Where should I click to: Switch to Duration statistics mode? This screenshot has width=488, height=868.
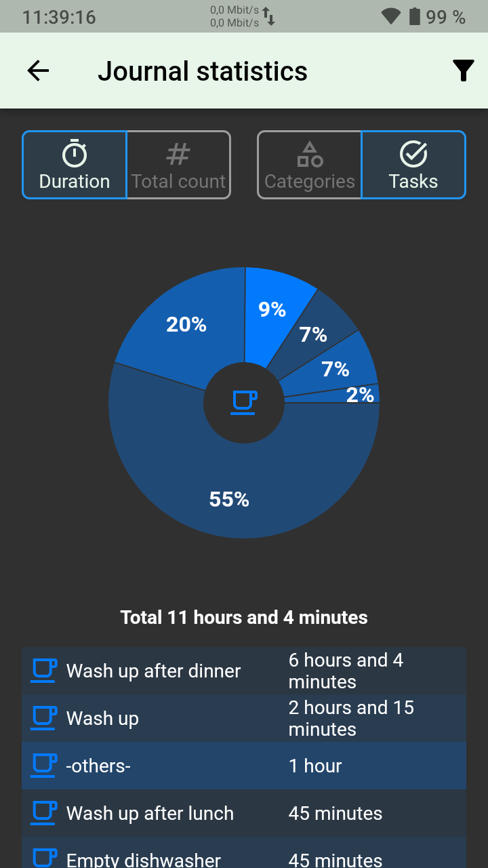tap(75, 165)
